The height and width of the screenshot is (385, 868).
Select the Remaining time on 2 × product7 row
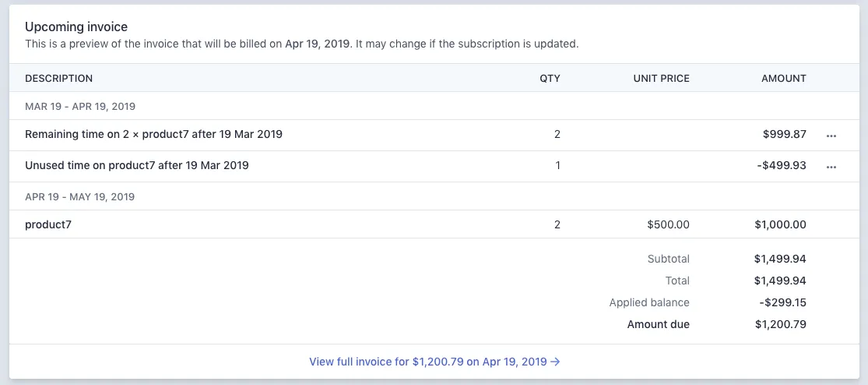[x=153, y=134]
